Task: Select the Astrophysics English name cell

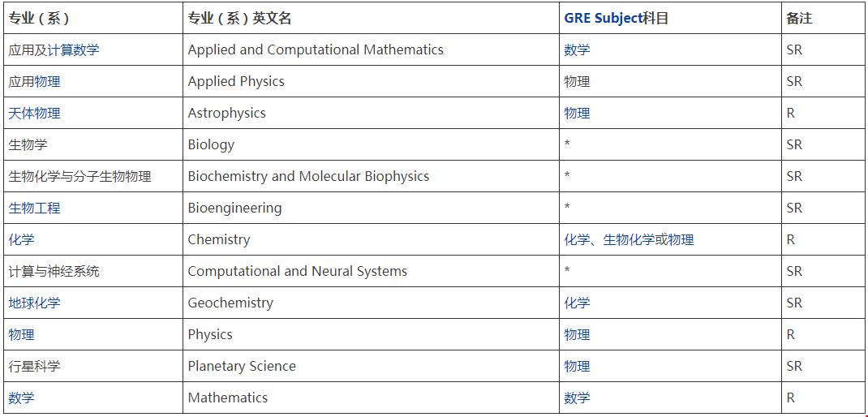Action: (x=371, y=113)
